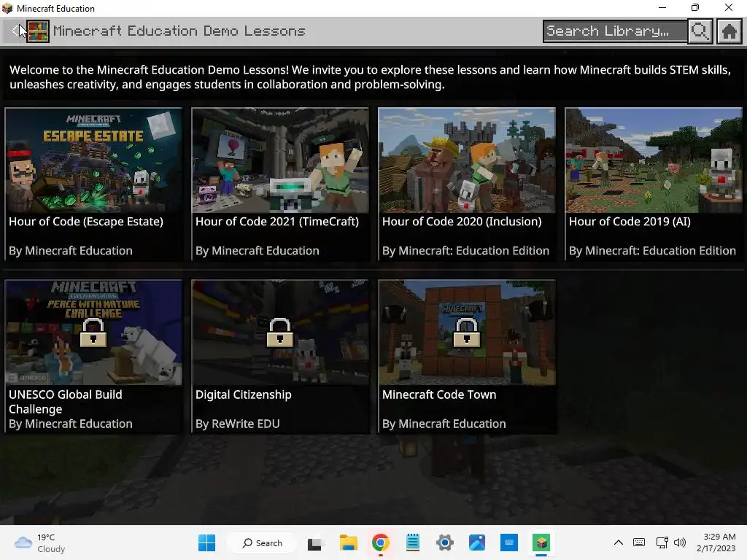Click the touch keyboard tray icon
The image size is (747, 560).
tap(639, 542)
